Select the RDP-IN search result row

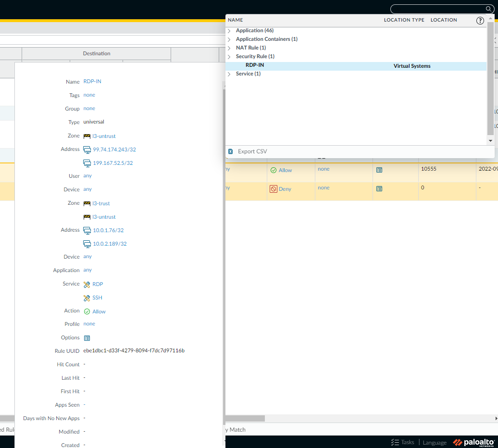pyautogui.click(x=356, y=66)
